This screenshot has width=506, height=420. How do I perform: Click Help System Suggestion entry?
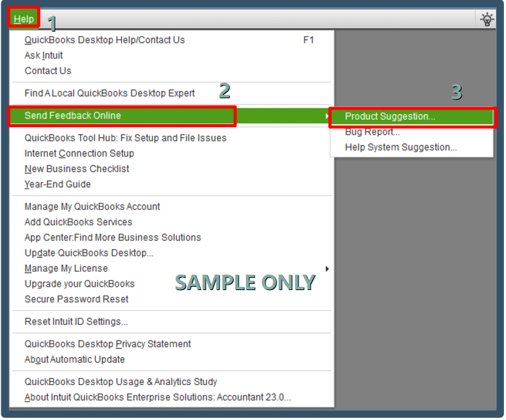[401, 147]
